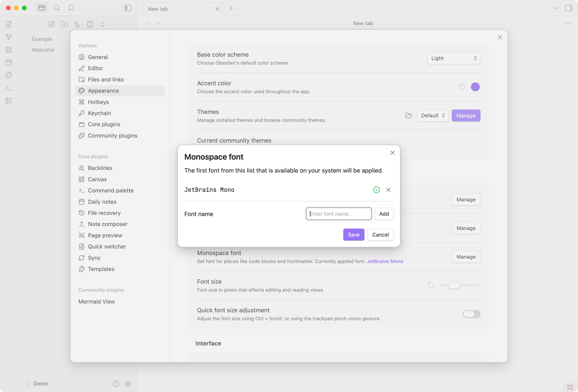Screen dimensions: 578x392
Task: Create a new note with the pencil icon
Action: [52, 24]
